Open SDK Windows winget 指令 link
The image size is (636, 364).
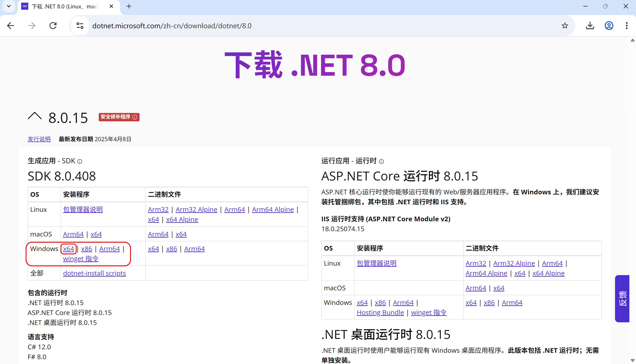[81, 259]
